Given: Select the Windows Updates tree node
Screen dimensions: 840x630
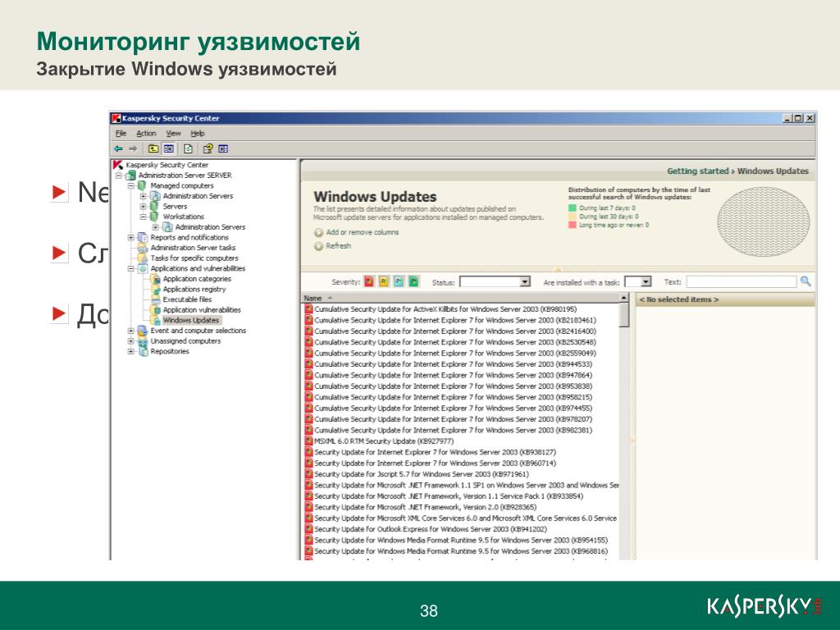Looking at the screenshot, I should click(191, 321).
